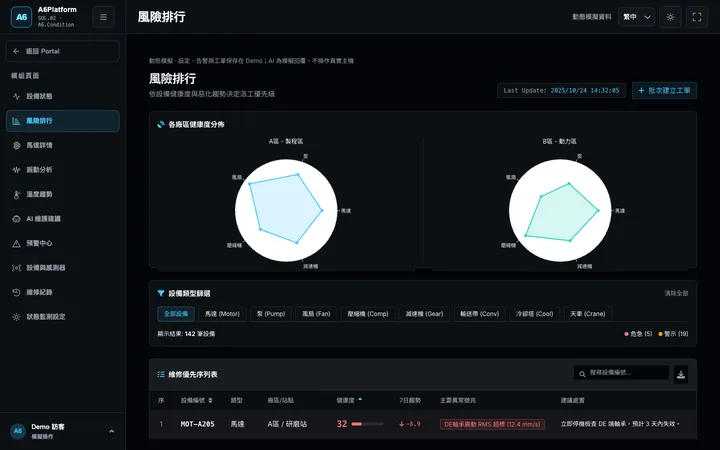This screenshot has height=450, width=720.
Task: Click 廠區/站點 column header
Action: pyautogui.click(x=281, y=400)
